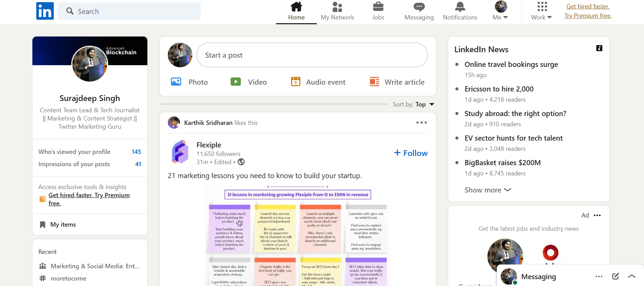Open Notifications bell icon
This screenshot has height=286, width=644.
460,6
